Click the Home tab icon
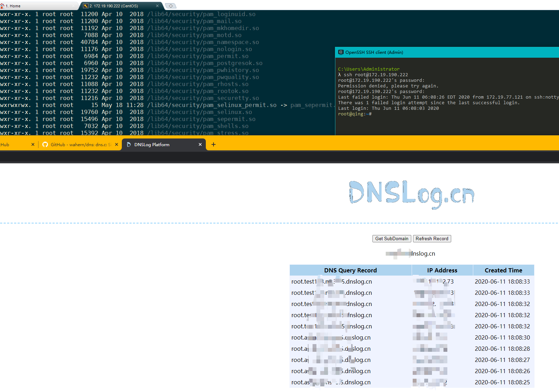The width and height of the screenshot is (559, 392). coord(2,6)
